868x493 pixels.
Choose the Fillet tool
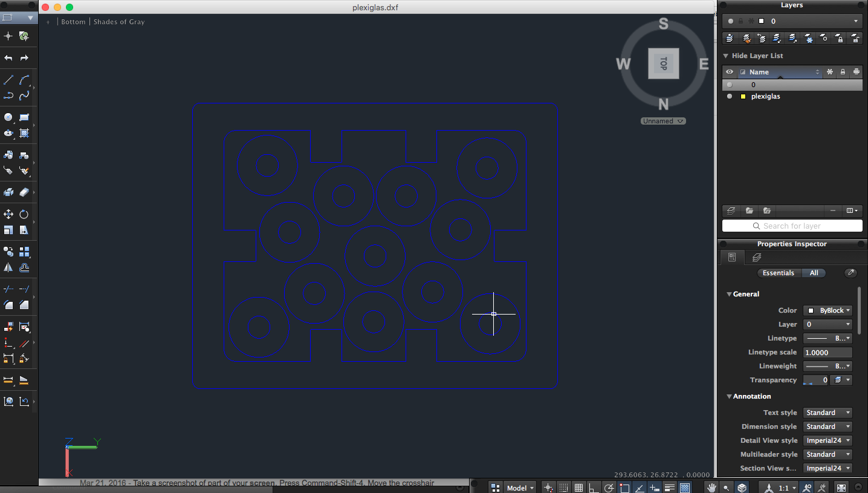click(8, 305)
